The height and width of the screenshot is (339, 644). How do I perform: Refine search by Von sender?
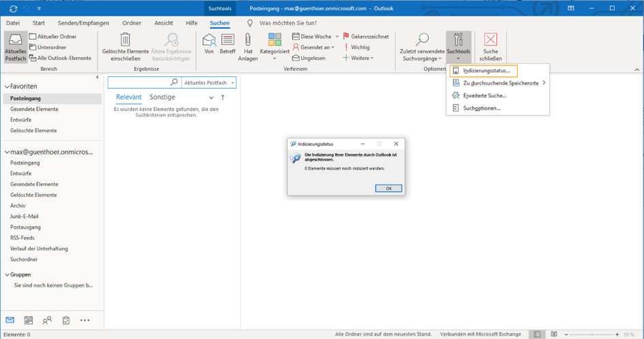coord(209,44)
